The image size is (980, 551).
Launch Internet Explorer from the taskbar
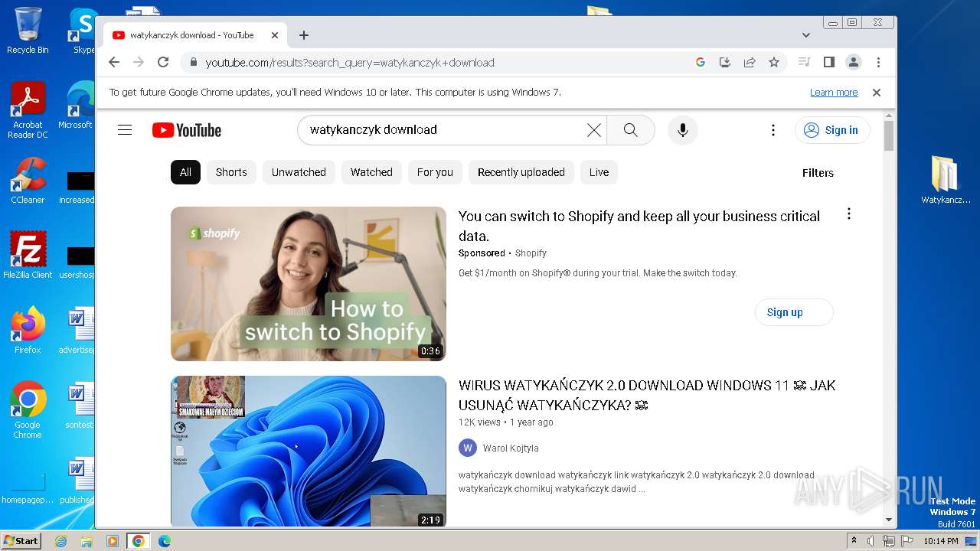(61, 541)
